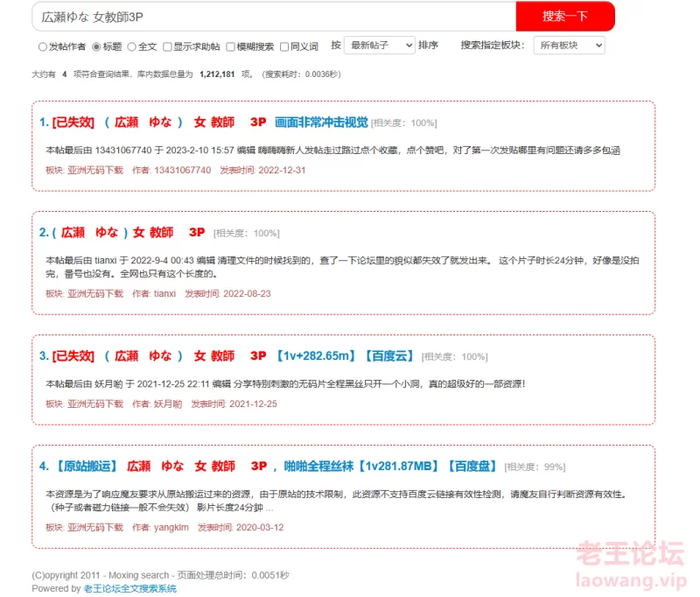Click the red 搜索一下 search button
The height and width of the screenshot is (597, 700).
(565, 17)
